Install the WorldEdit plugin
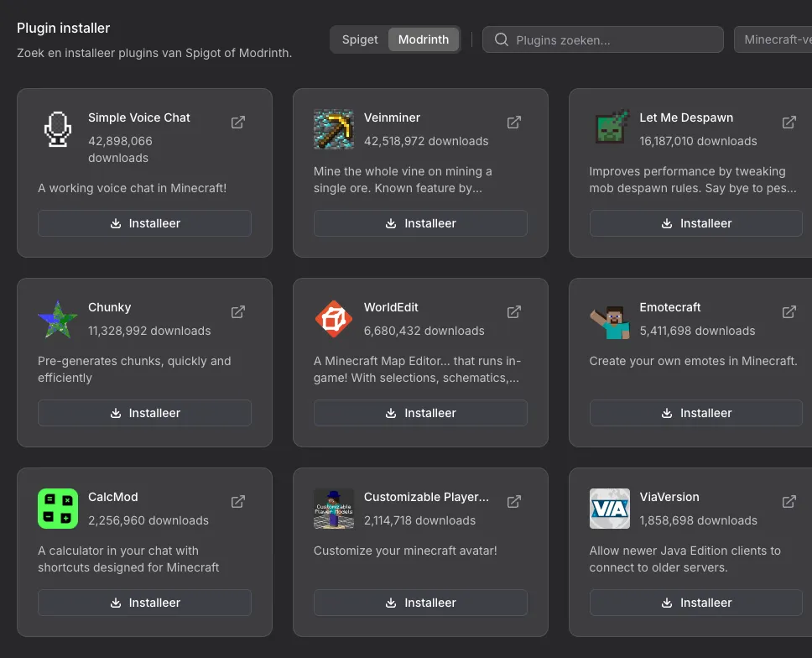The width and height of the screenshot is (812, 658). tap(420, 413)
